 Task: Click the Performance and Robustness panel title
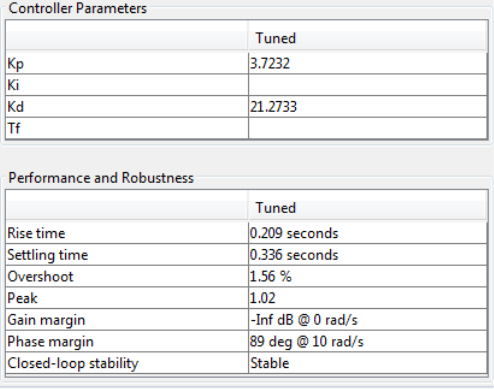pos(101,178)
